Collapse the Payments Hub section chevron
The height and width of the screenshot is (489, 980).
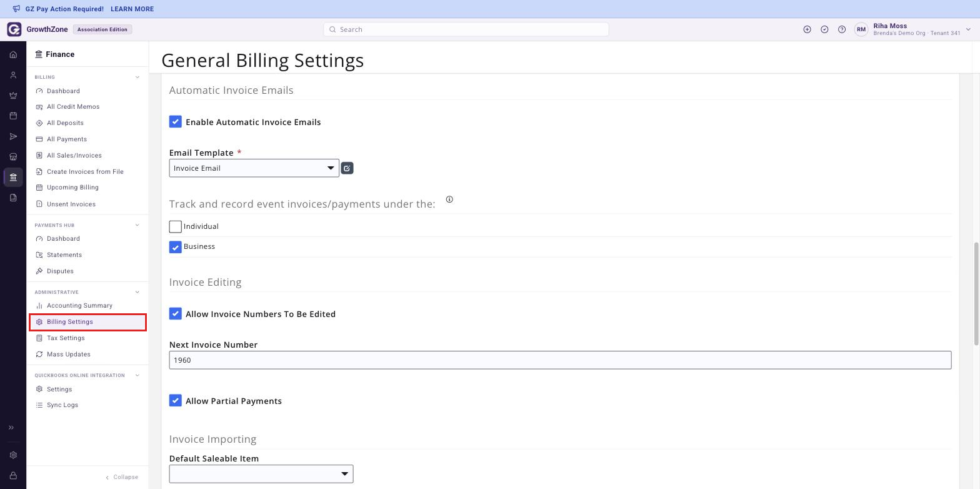(x=137, y=225)
